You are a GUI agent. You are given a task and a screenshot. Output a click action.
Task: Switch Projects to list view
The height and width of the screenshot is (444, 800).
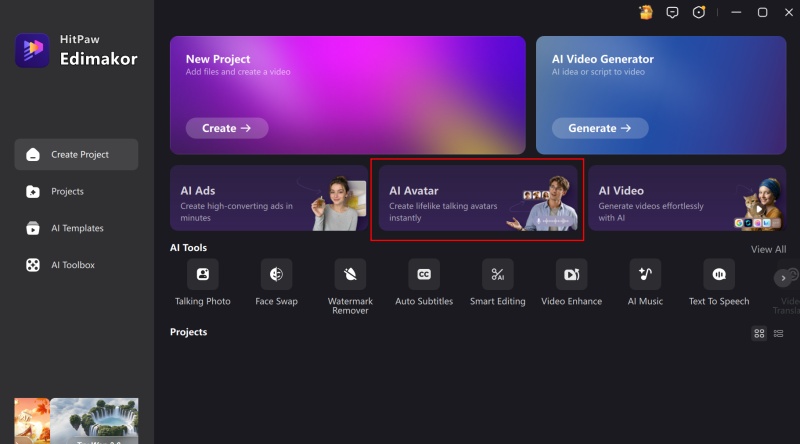pos(778,333)
